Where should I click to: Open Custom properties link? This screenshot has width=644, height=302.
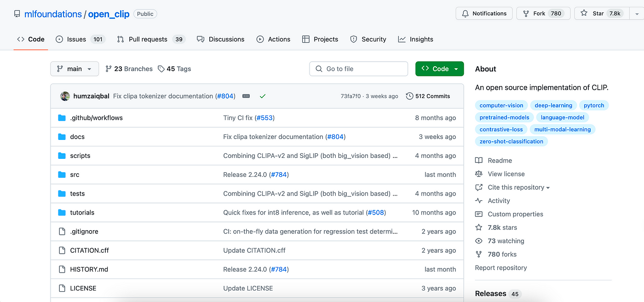tap(509, 214)
